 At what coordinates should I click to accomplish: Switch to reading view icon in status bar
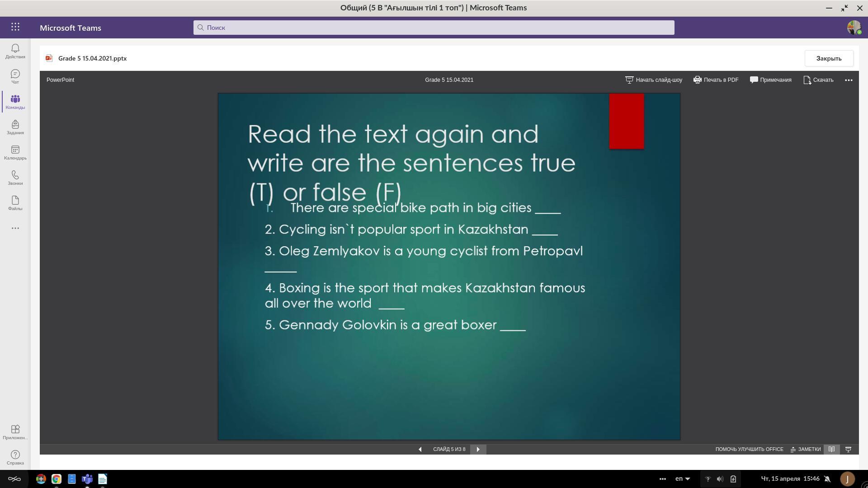(831, 449)
